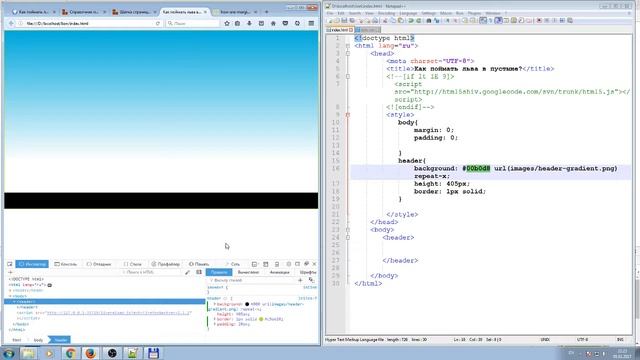Click script src link in Inspector markup
This screenshot has height=360, width=640.
click(119, 313)
